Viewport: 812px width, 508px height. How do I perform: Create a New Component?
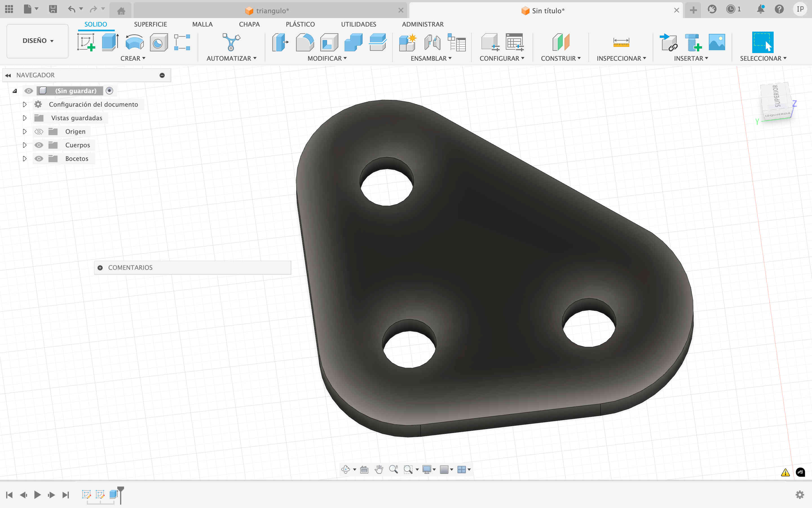(408, 42)
